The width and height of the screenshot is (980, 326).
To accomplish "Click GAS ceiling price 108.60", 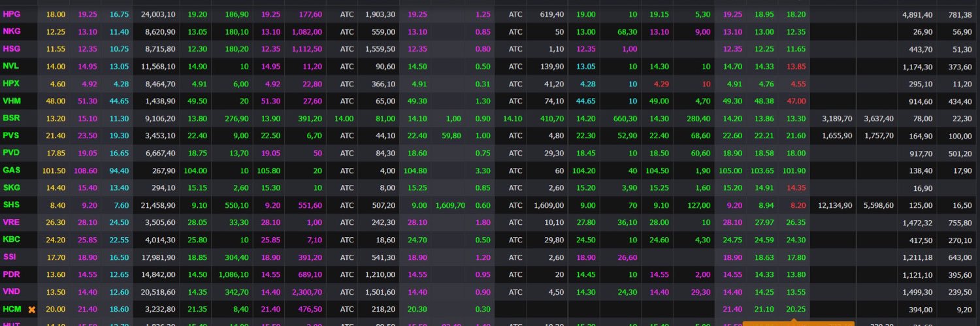I will 86,170.
